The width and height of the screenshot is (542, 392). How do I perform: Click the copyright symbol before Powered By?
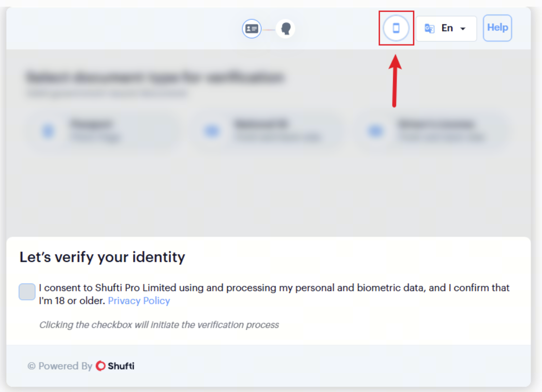click(32, 366)
